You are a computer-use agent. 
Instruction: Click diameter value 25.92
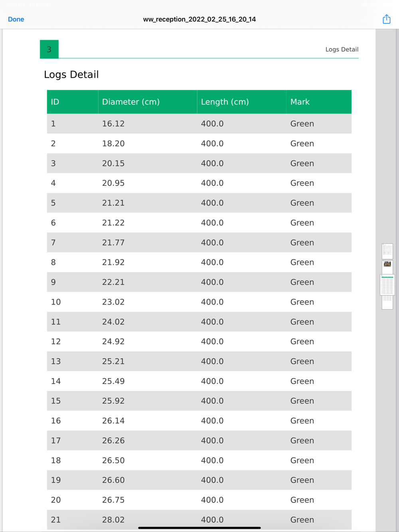coord(113,401)
